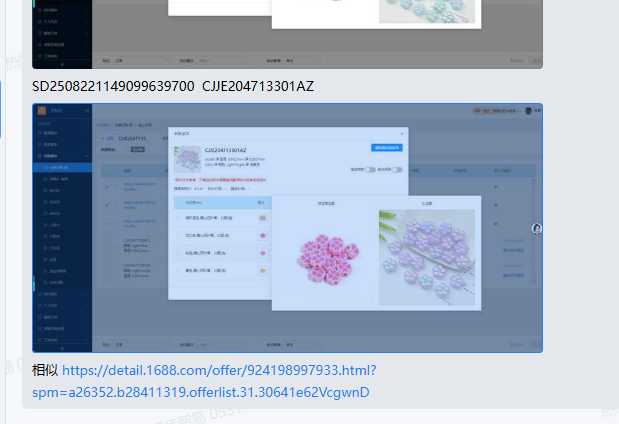Click the blue button at the dialog's top right
Screen dimensions: 619x424
point(386,147)
